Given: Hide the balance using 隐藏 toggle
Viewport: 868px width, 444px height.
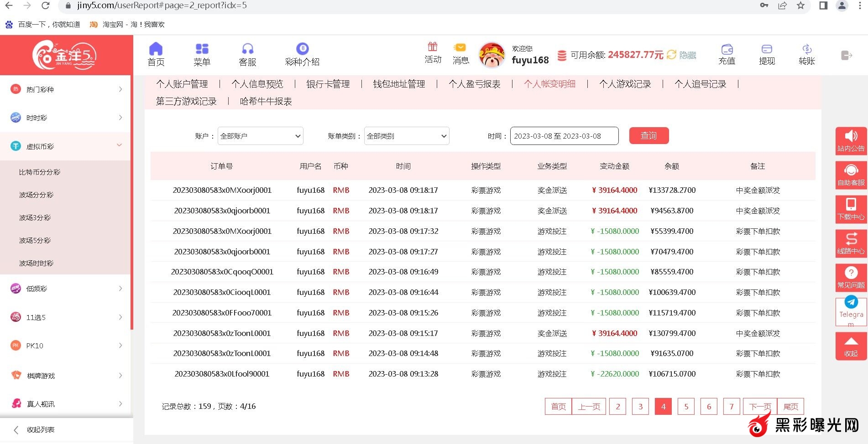Looking at the screenshot, I should (x=688, y=55).
